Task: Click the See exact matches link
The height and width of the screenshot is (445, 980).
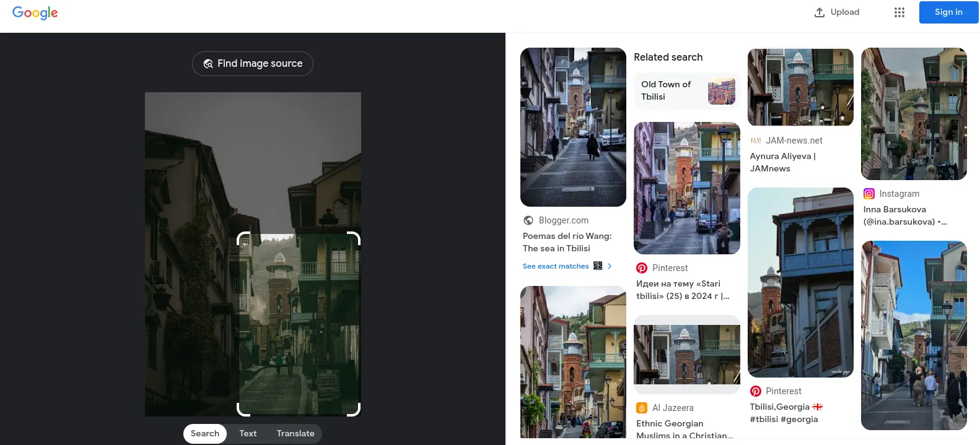Action: [x=556, y=266]
